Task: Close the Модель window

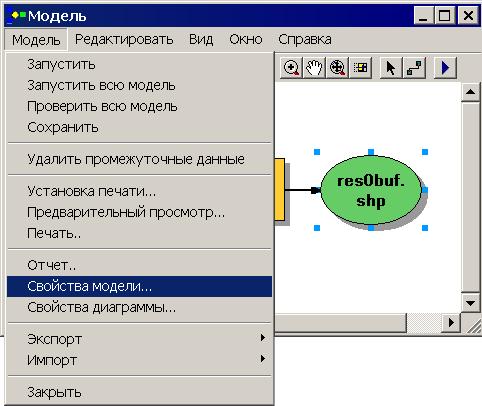Action: click(x=468, y=16)
